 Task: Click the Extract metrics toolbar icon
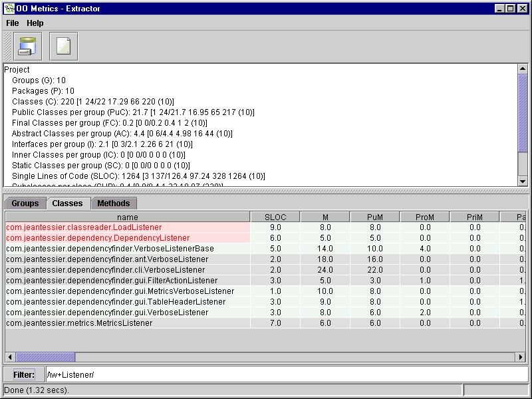[28, 47]
